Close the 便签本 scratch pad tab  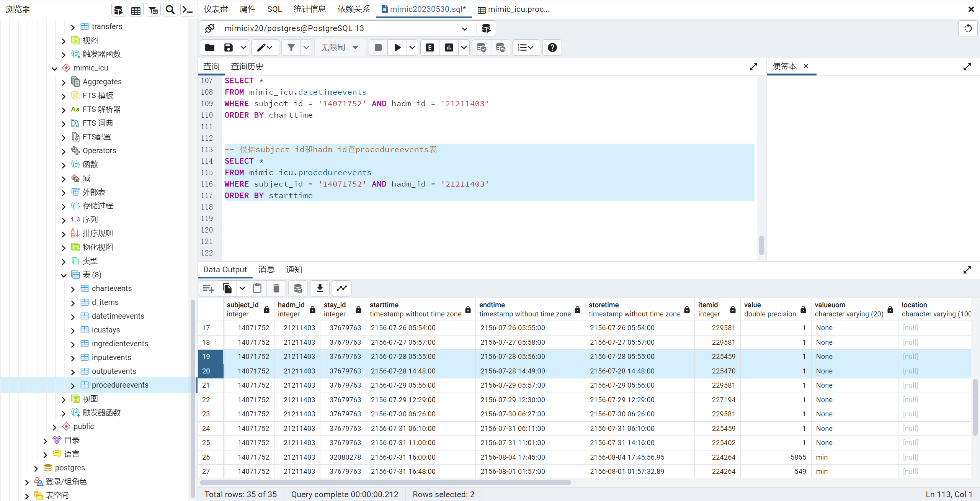coord(806,66)
